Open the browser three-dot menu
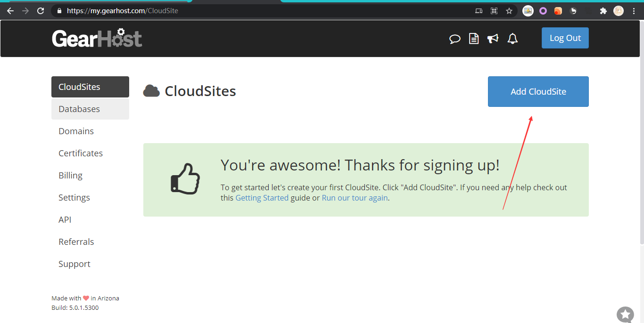 [634, 11]
